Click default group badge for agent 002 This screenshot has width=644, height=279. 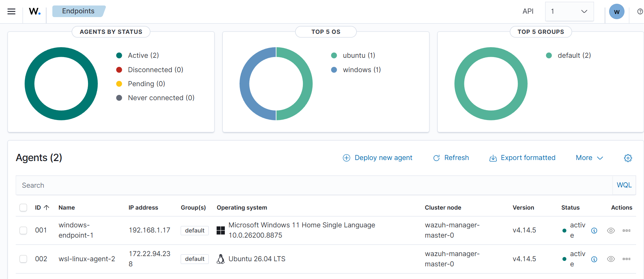coord(195,259)
